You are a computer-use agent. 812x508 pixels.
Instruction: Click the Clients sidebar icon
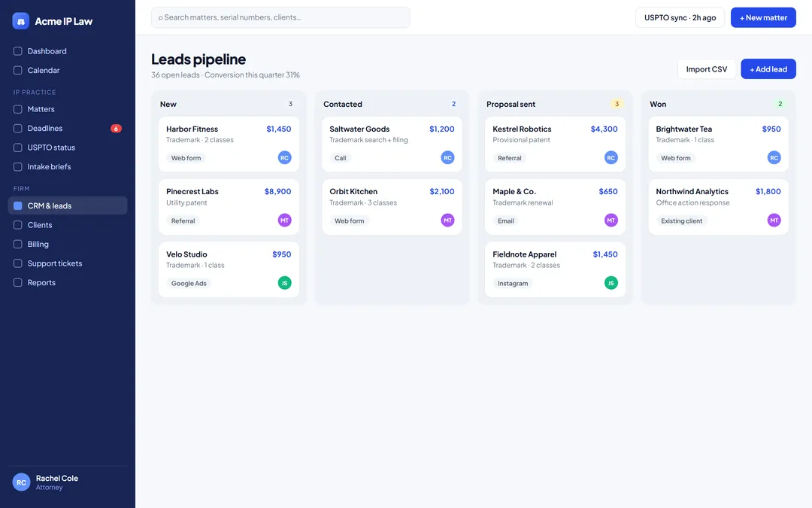pos(17,225)
